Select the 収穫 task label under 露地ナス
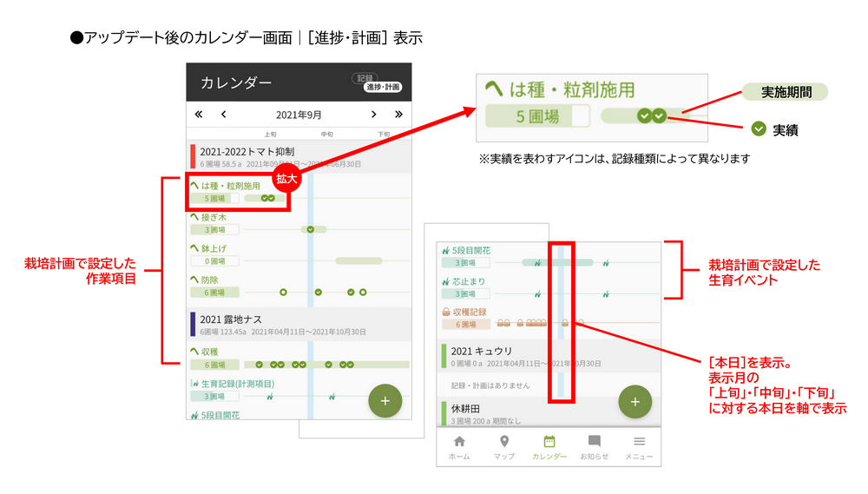This screenshot has height=494, width=868. 210,352
